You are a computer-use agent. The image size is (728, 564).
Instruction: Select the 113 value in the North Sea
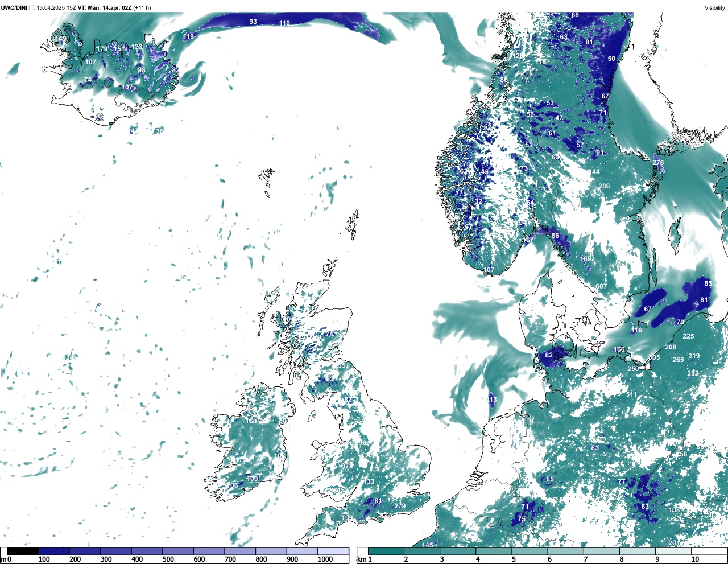point(491,400)
